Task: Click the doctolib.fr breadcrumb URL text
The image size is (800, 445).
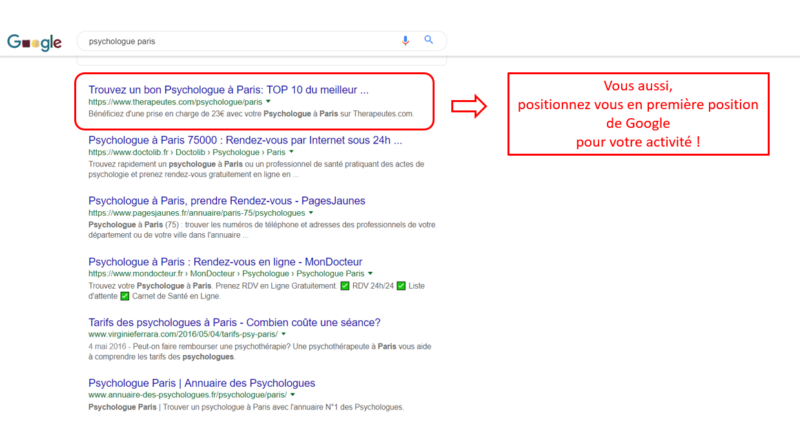Action: pos(187,153)
